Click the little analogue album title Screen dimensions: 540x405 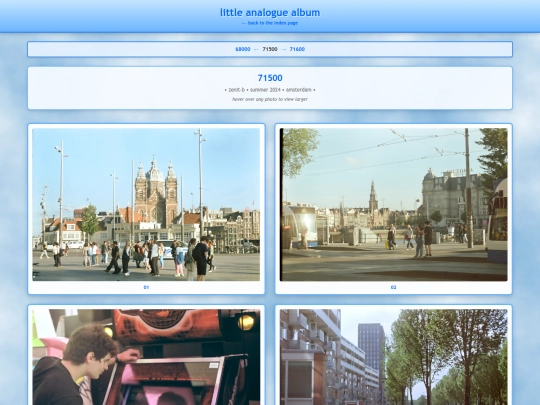(270, 13)
